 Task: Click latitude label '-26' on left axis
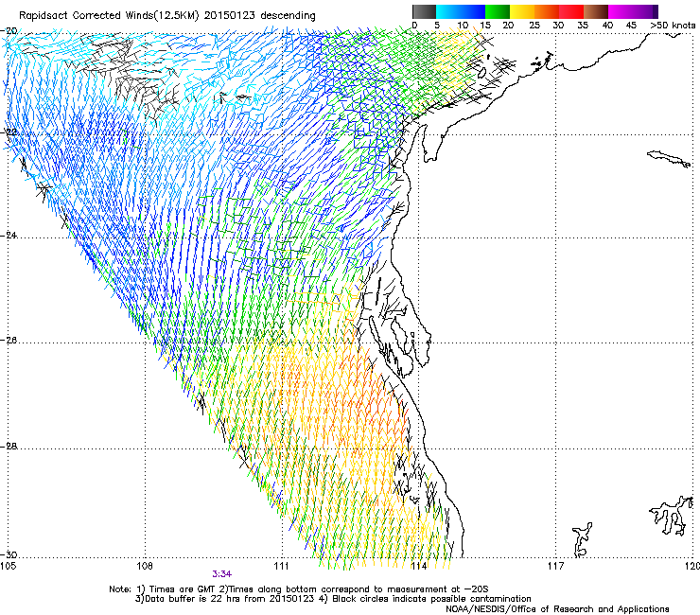click(9, 341)
